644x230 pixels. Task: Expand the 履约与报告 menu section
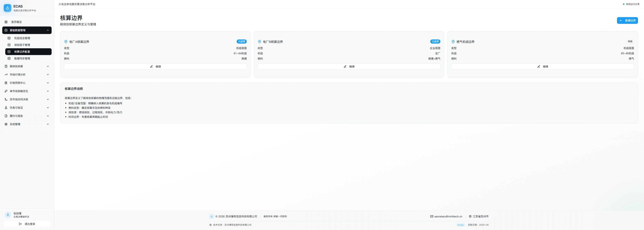click(x=48, y=116)
